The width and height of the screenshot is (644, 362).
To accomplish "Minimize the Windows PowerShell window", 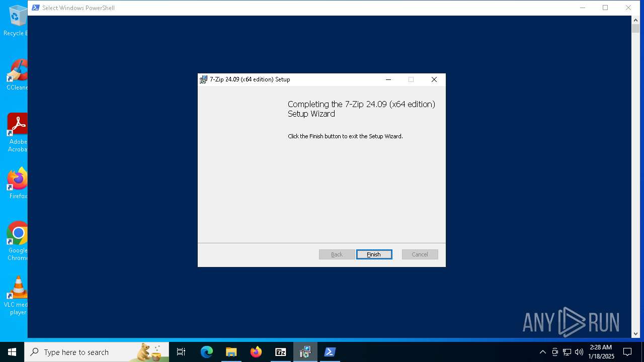I will 583,8.
